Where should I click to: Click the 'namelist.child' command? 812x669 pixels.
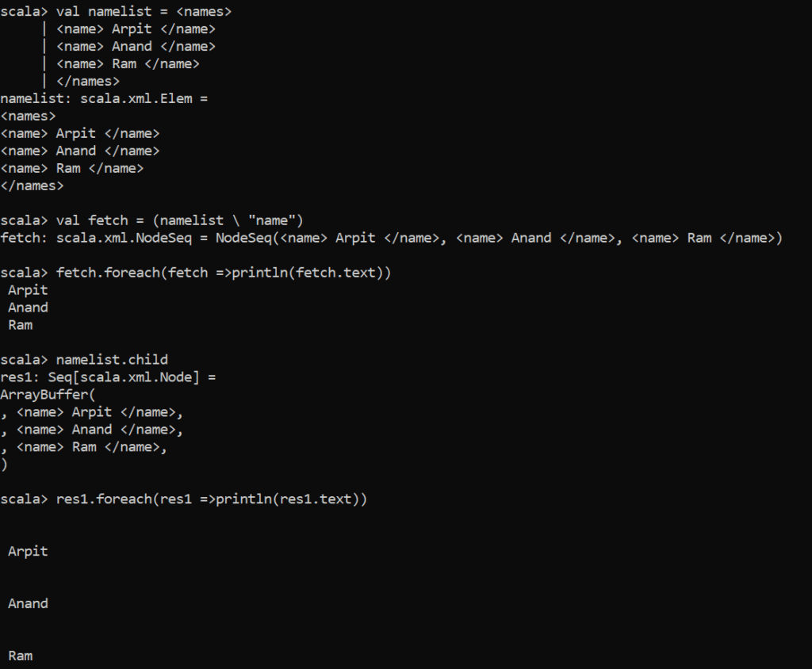coord(112,360)
